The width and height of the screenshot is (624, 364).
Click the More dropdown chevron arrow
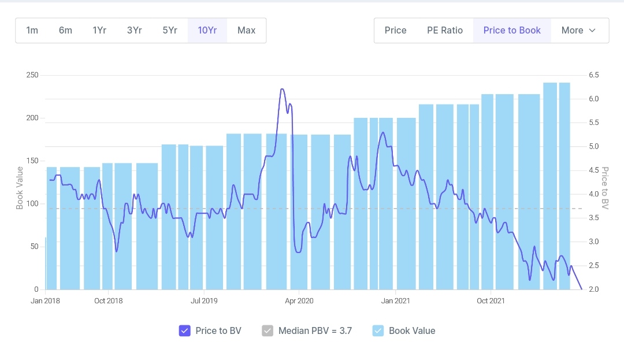click(x=592, y=31)
